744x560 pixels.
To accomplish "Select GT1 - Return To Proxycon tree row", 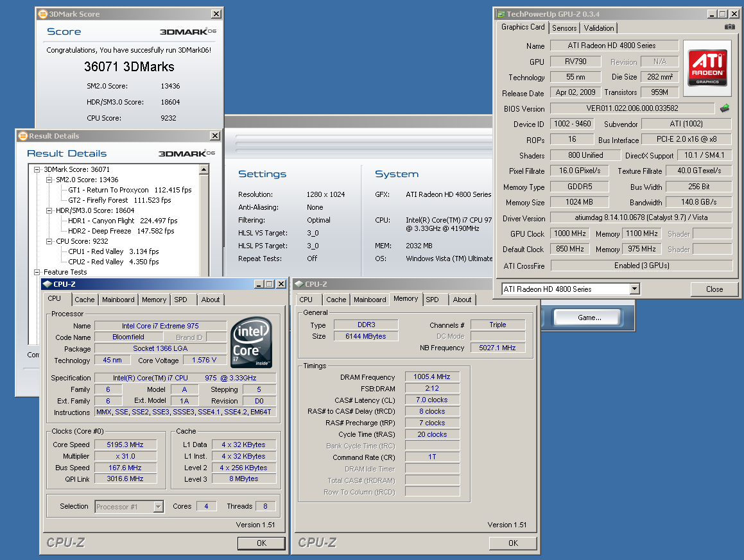I will point(130,190).
